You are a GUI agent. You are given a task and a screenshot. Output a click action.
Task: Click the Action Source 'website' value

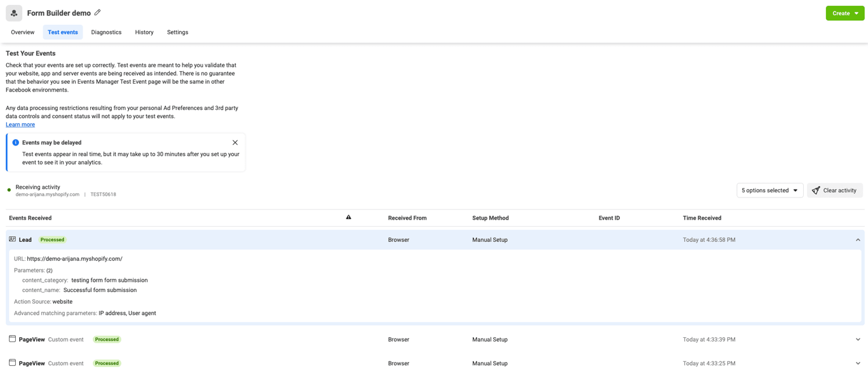coord(62,302)
